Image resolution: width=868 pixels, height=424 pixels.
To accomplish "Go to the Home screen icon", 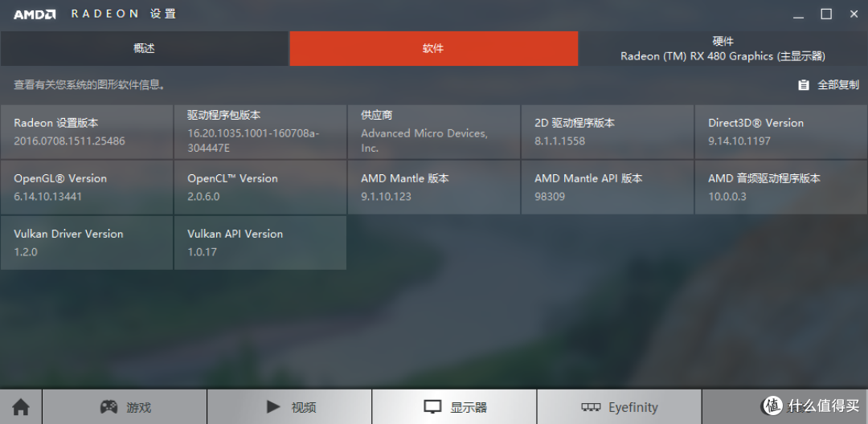I will coord(21,407).
